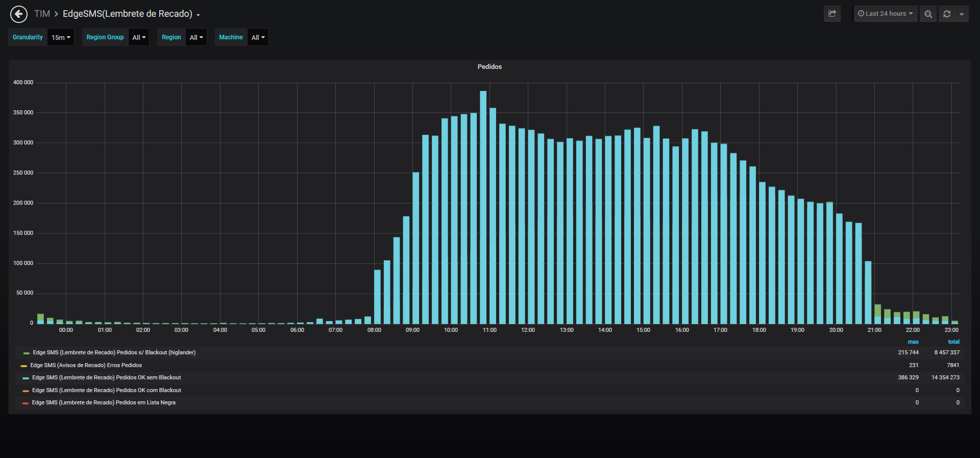Viewport: 980px width, 458px height.
Task: Open the Machine All selector
Action: [x=258, y=37]
